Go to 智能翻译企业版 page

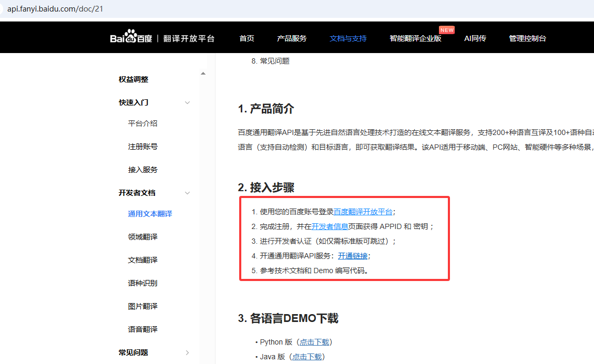pos(415,38)
